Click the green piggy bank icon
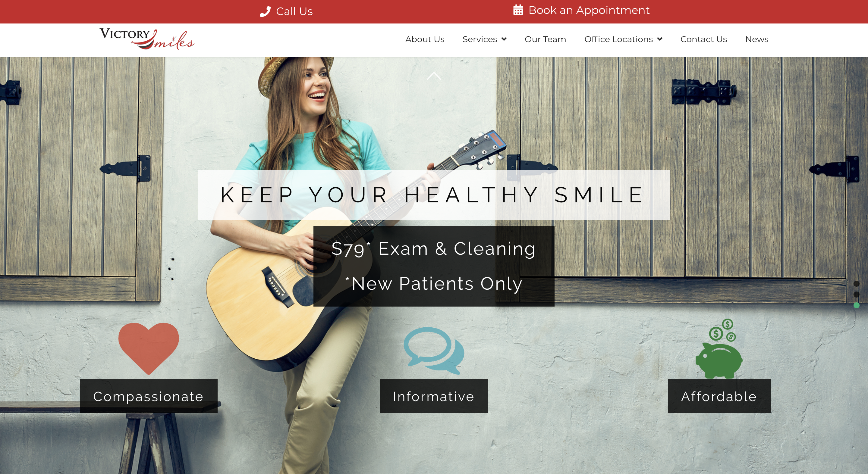 coord(719,348)
